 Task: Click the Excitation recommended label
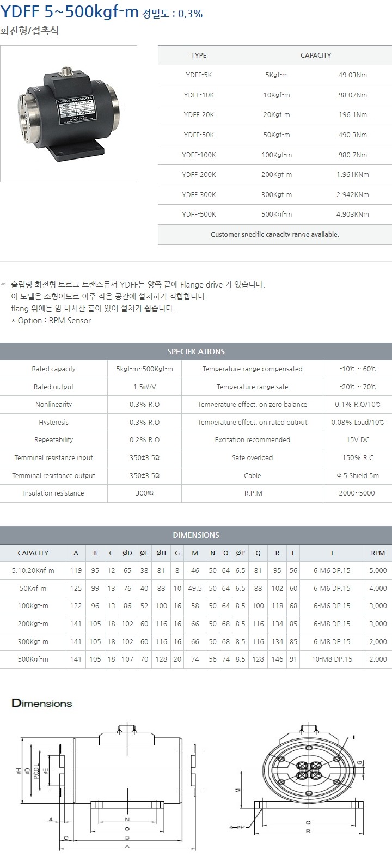coord(252,440)
